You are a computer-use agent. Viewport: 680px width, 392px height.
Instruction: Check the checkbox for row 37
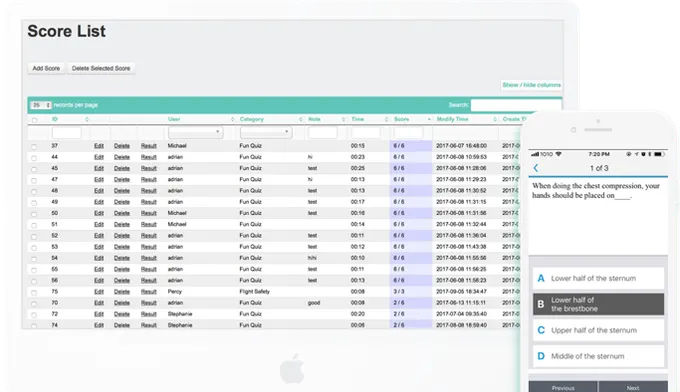34,147
